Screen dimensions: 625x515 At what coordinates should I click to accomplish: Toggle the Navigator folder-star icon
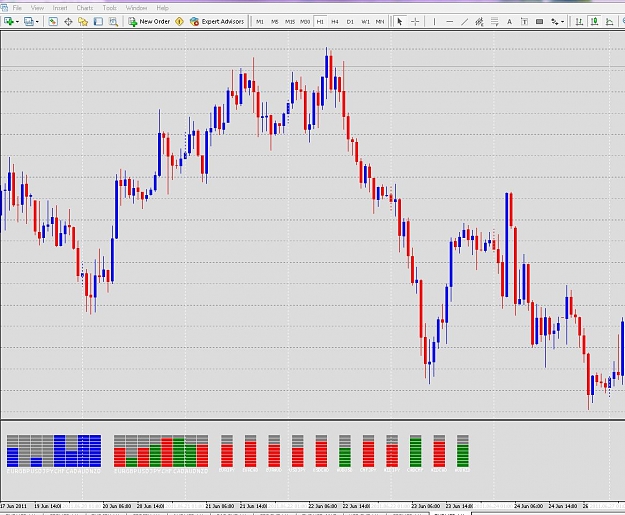point(83,22)
